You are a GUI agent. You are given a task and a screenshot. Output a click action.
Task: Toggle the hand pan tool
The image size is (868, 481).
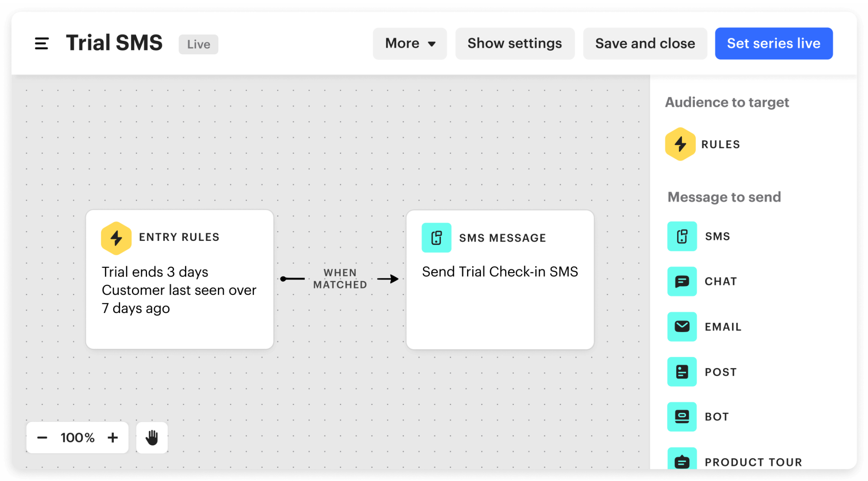pos(152,438)
